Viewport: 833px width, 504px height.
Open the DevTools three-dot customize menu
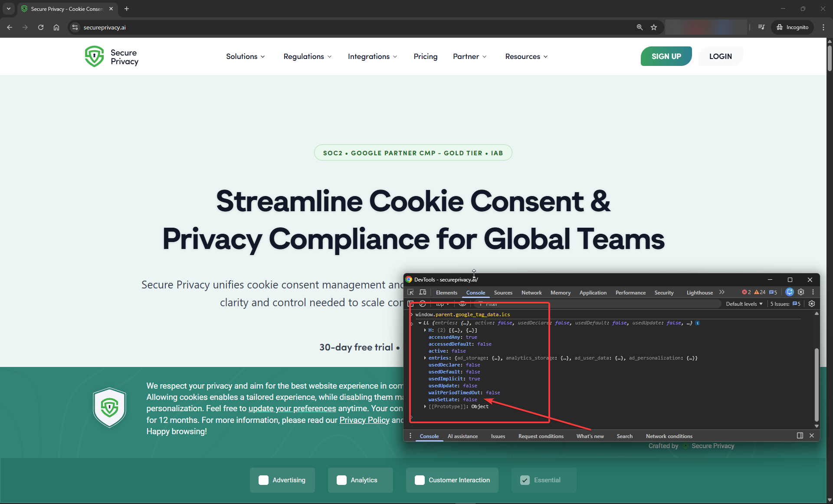[813, 292]
